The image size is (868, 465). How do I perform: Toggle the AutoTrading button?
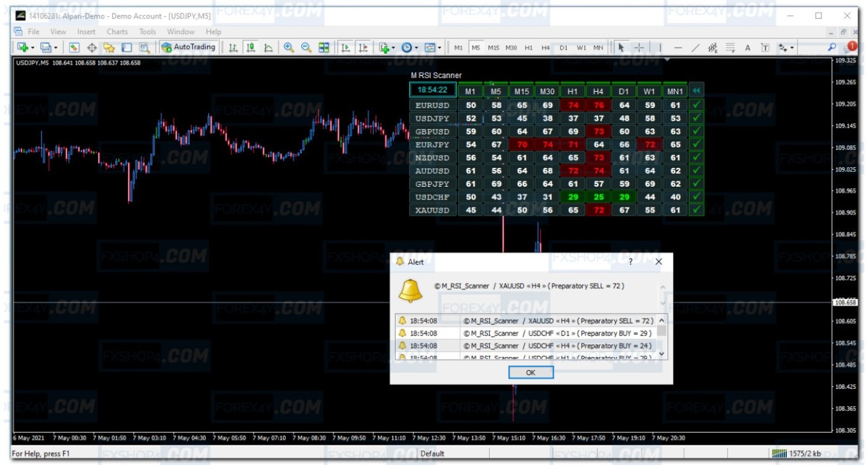pyautogui.click(x=188, y=47)
